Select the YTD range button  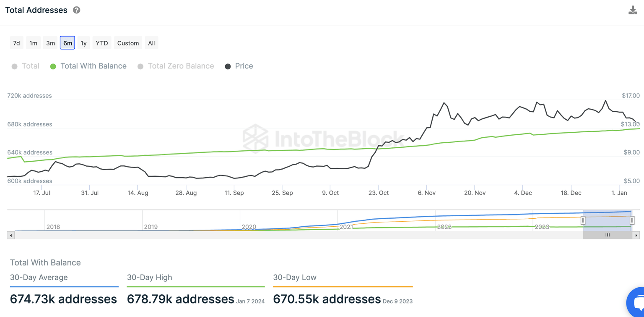click(101, 43)
